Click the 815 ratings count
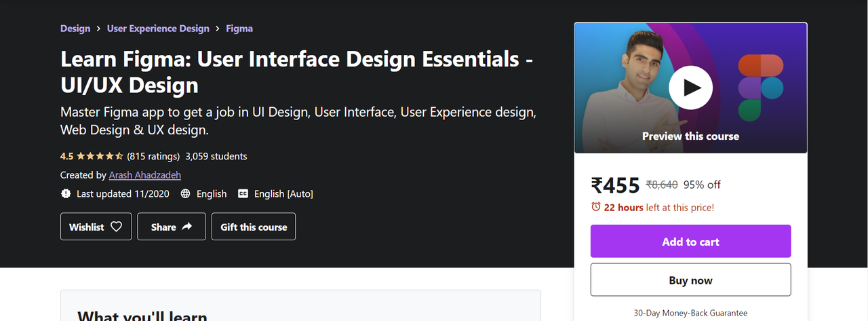Screen dimensions: 868x321 coord(153,157)
